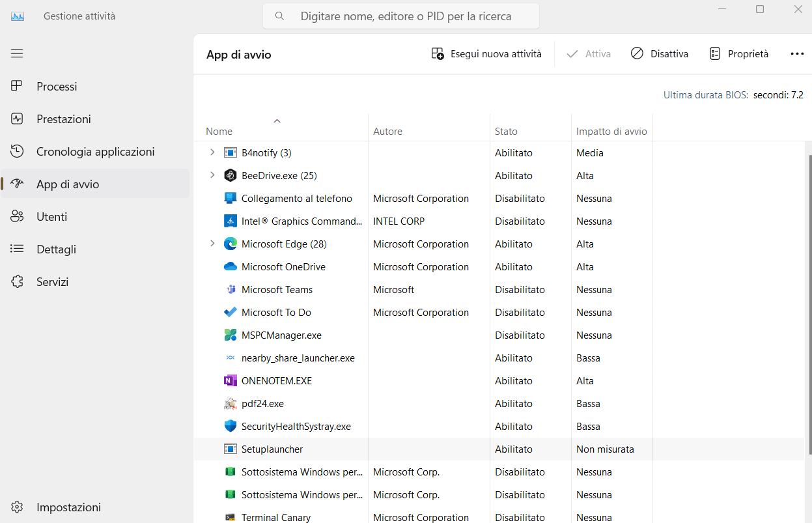Expand the B4notify group
This screenshot has height=523, width=812.
(212, 152)
